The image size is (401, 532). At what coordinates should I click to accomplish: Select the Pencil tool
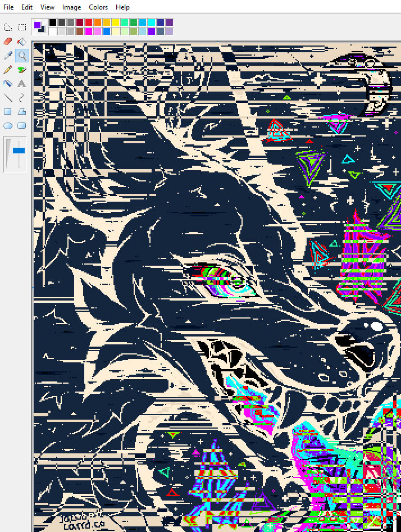8,70
